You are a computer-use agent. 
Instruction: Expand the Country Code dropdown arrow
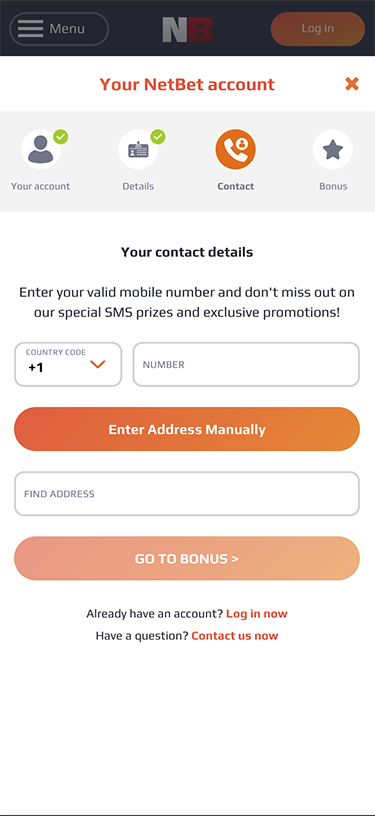coord(98,364)
